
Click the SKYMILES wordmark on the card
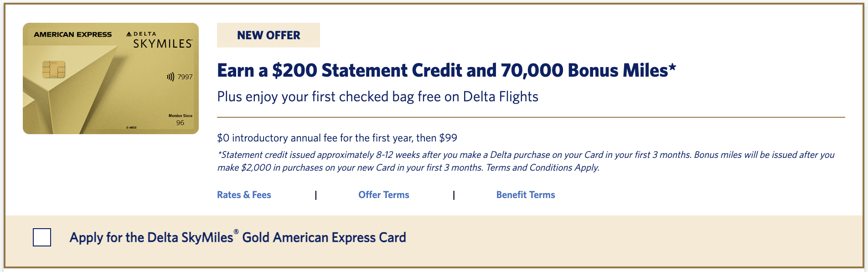click(163, 44)
